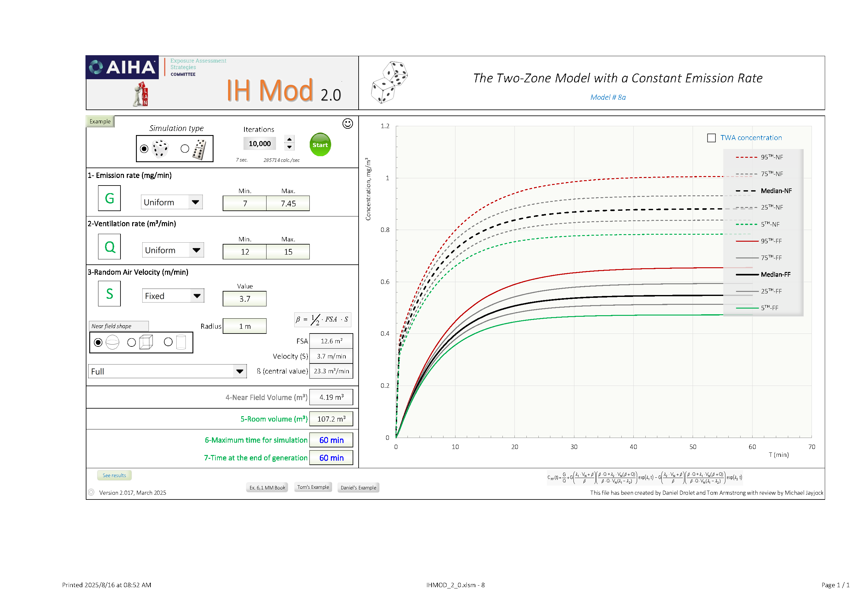868x614 pixels.
Task: Increase iterations with up spinner arrow
Action: click(x=289, y=139)
